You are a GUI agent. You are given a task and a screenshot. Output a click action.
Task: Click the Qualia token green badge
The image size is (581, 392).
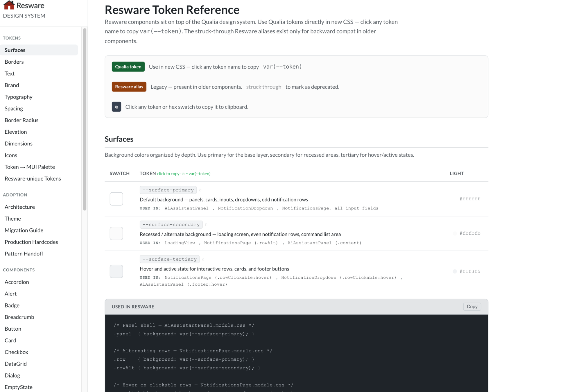pos(128,67)
